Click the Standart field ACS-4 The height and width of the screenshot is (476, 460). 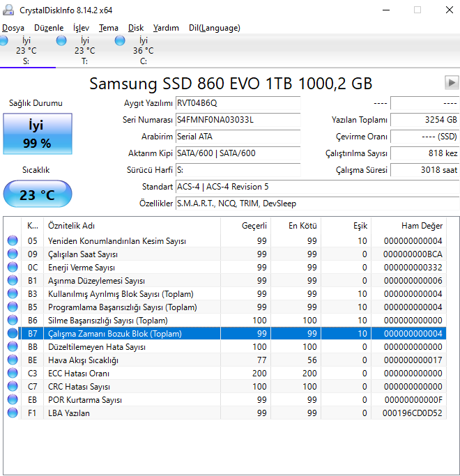(318, 187)
